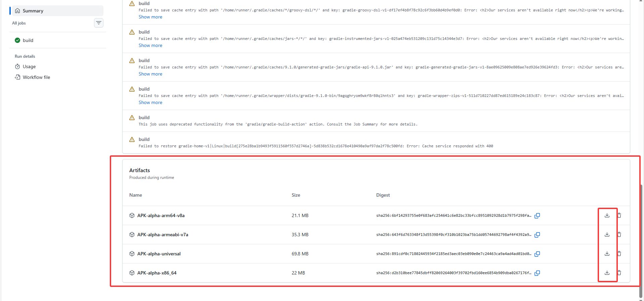
Task: View the Workflow file
Action: pyautogui.click(x=36, y=77)
